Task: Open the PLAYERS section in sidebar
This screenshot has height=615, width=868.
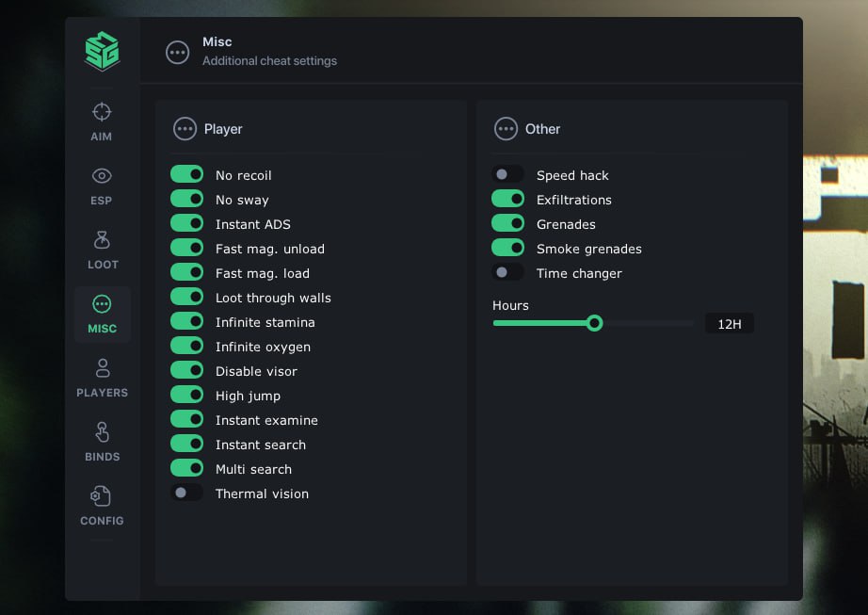Action: coord(102,378)
